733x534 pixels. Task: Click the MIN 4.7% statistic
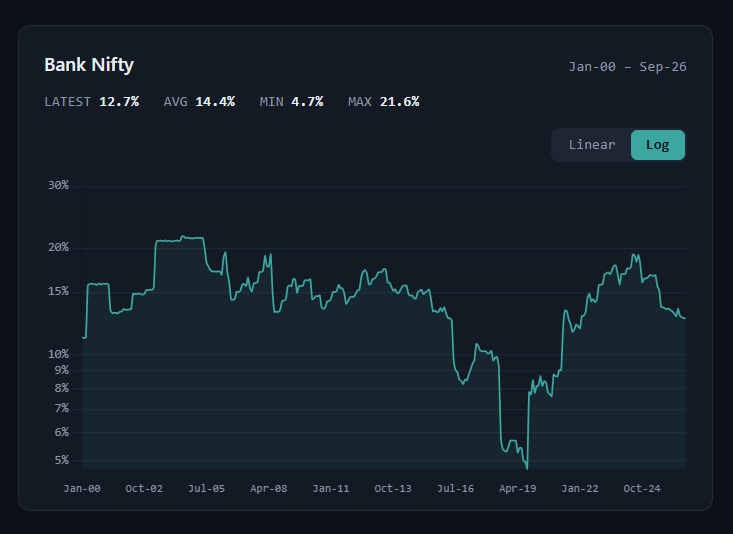coord(291,101)
